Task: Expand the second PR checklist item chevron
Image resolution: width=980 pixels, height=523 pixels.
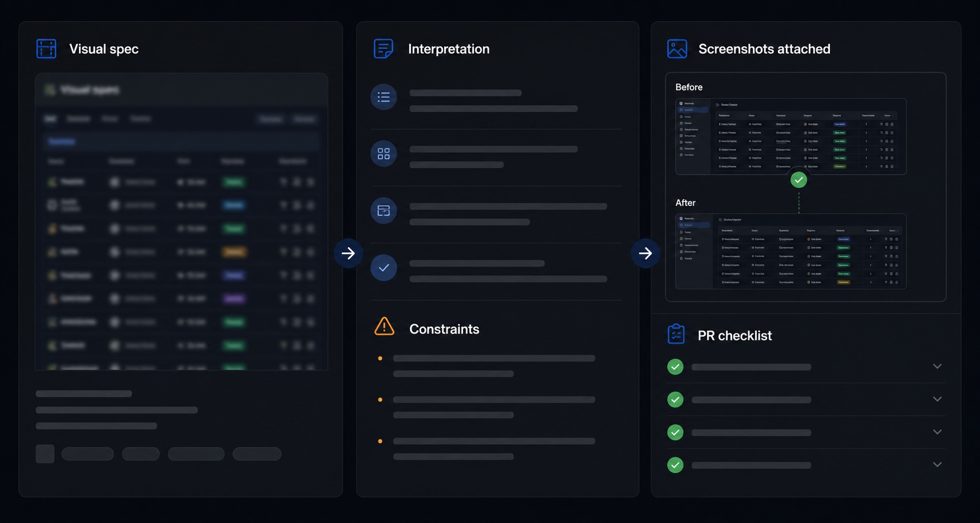Action: click(937, 399)
